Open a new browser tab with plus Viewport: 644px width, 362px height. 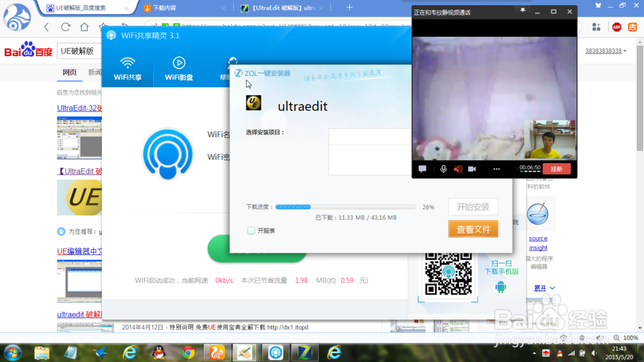tap(350, 7)
